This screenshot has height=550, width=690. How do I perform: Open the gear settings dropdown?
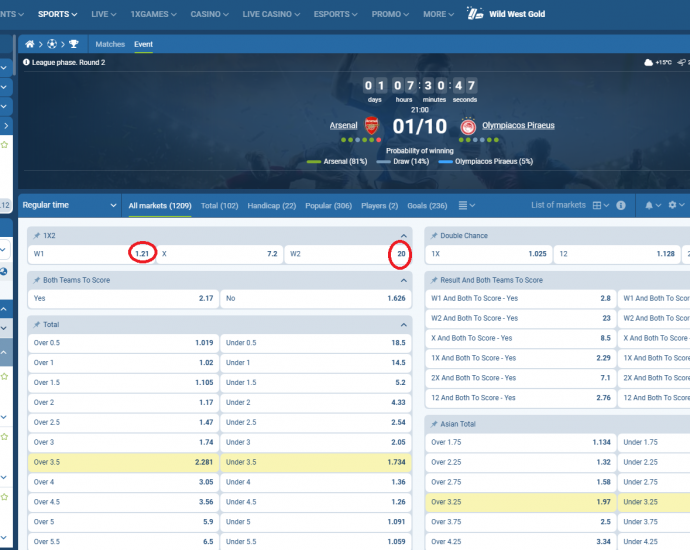(x=676, y=205)
